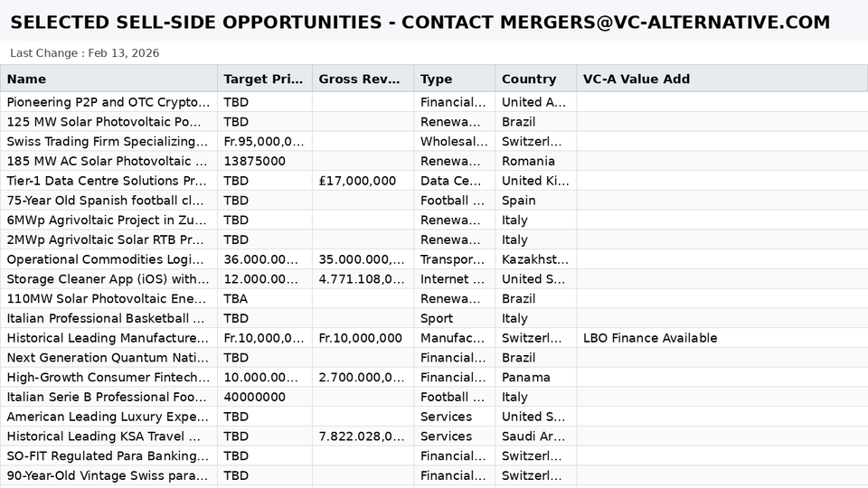Click the £17,000,000 gross revenue cell
Image resolution: width=868 pixels, height=488 pixels.
[x=358, y=181]
